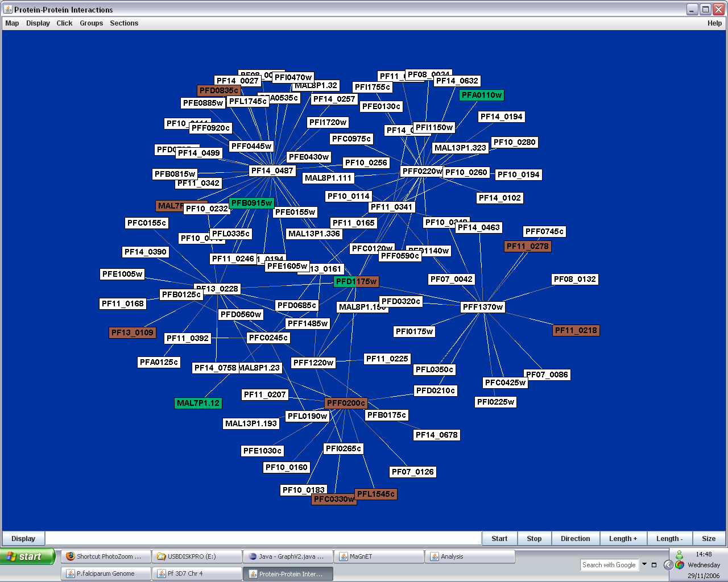728x582 pixels.
Task: Click the Google deskbar restore window icon
Action: click(x=654, y=565)
